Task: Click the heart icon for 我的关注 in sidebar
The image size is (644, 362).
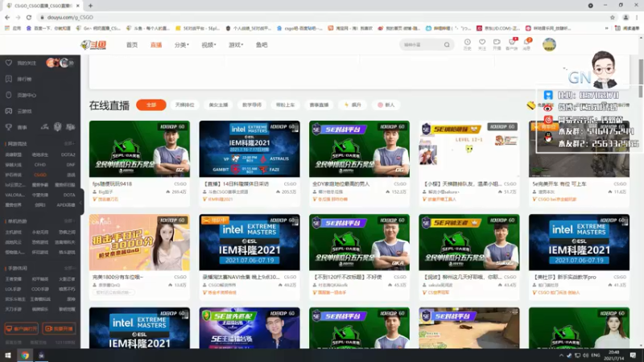Action: (9, 63)
